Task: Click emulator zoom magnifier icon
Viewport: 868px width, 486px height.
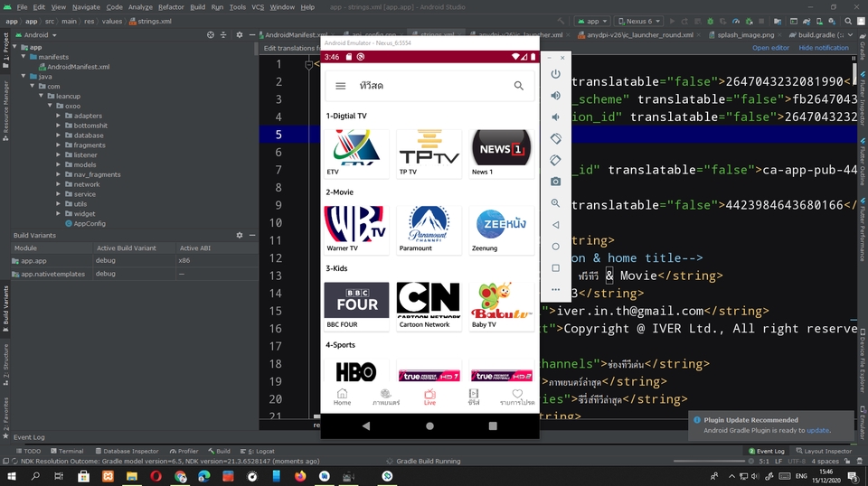Action: pos(555,203)
